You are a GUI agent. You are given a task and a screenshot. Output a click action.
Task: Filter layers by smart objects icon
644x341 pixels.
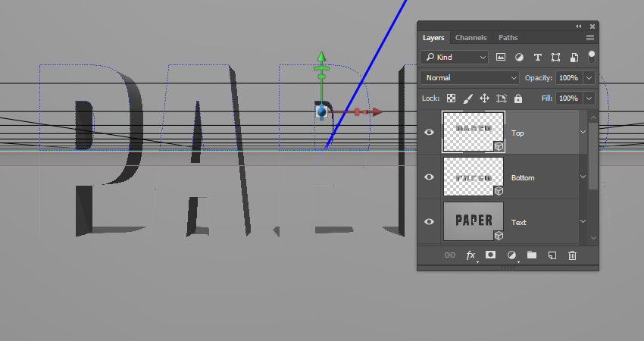pos(574,57)
